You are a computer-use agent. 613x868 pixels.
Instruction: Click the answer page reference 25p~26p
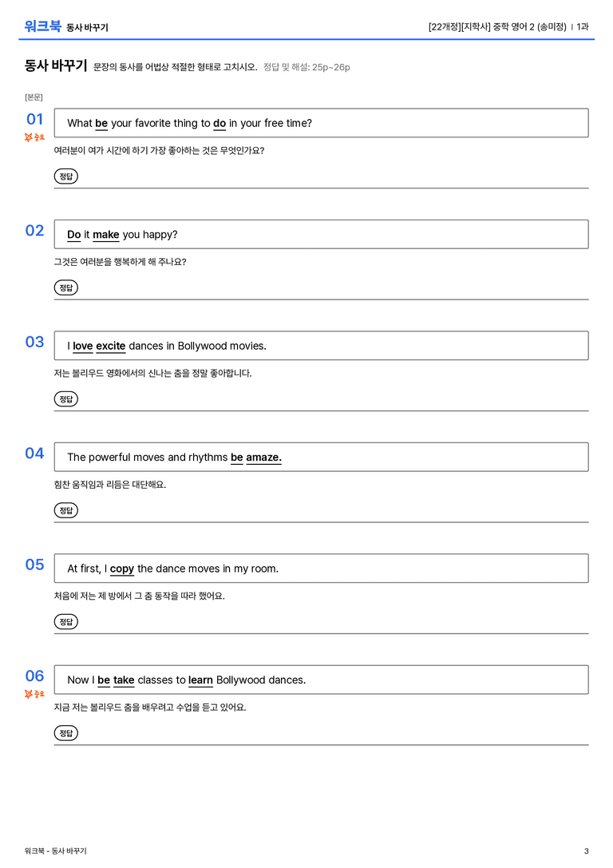click(330, 68)
